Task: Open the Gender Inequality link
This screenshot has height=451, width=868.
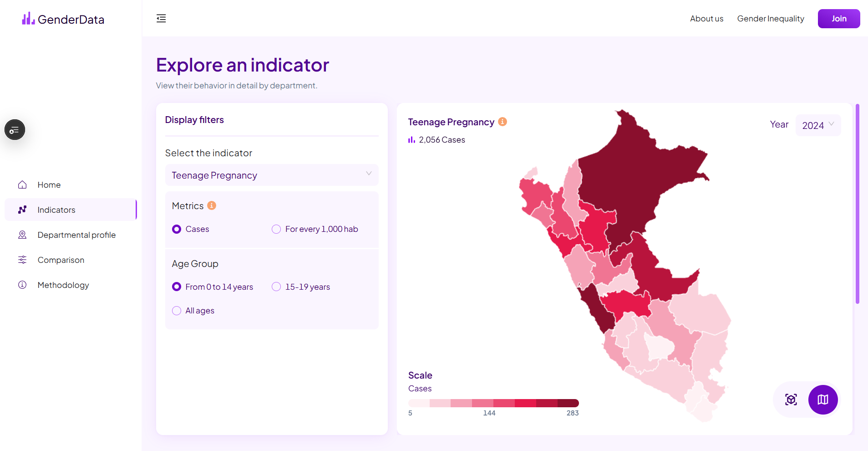Action: [771, 19]
